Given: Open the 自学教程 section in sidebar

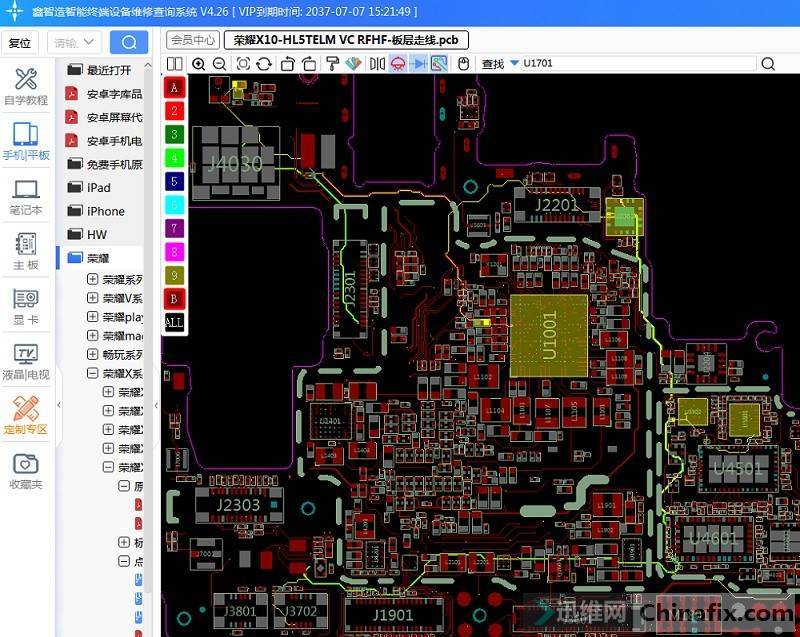Looking at the screenshot, I should (x=26, y=87).
